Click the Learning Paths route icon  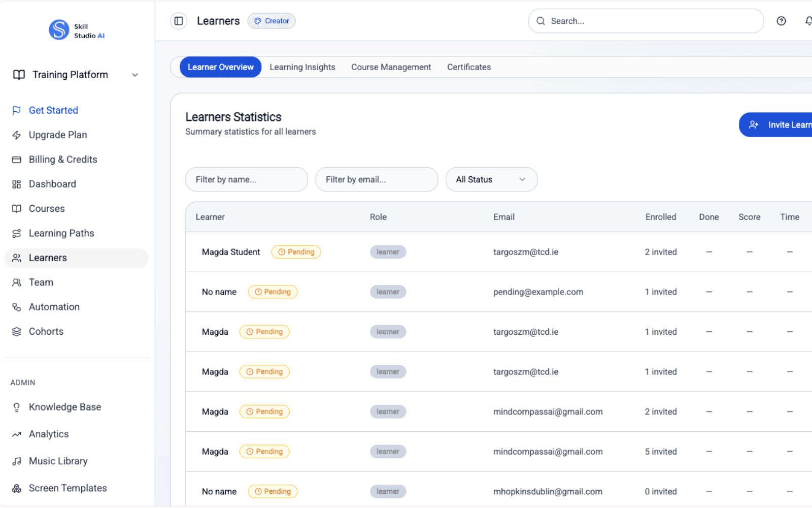tap(17, 233)
